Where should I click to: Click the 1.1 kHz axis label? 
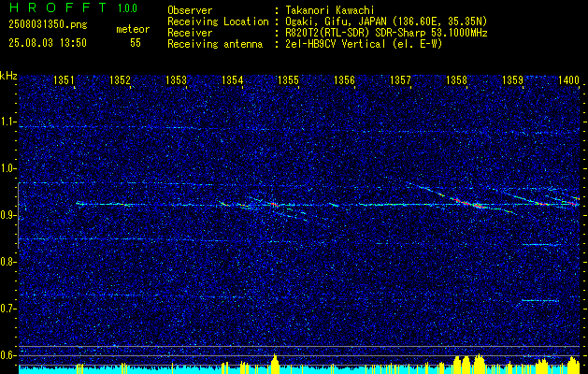pyautogui.click(x=8, y=122)
